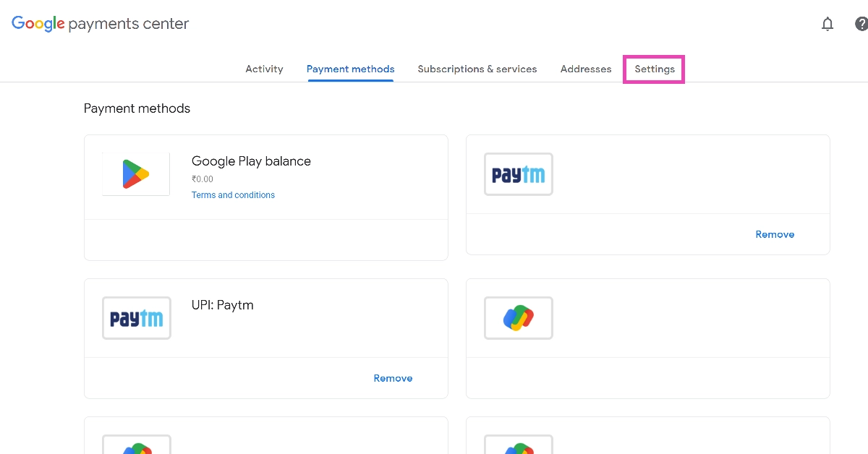The height and width of the screenshot is (454, 868).
Task: Click the Google Play balance logo
Action: tap(136, 174)
